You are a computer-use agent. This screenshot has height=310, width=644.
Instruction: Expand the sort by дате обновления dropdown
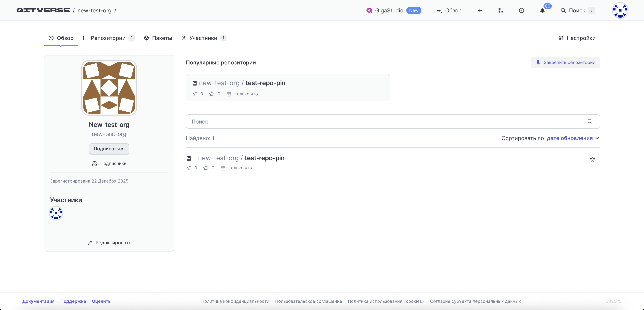click(x=572, y=138)
